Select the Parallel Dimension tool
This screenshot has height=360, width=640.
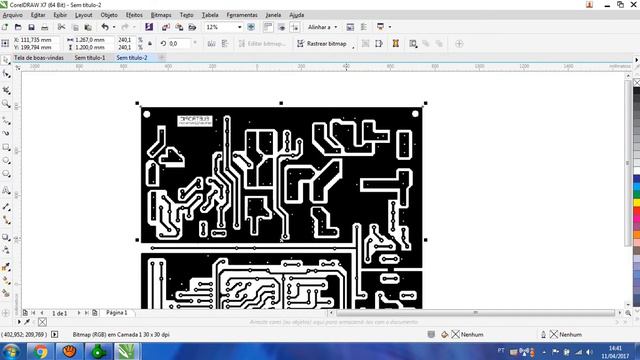pyautogui.click(x=6, y=207)
